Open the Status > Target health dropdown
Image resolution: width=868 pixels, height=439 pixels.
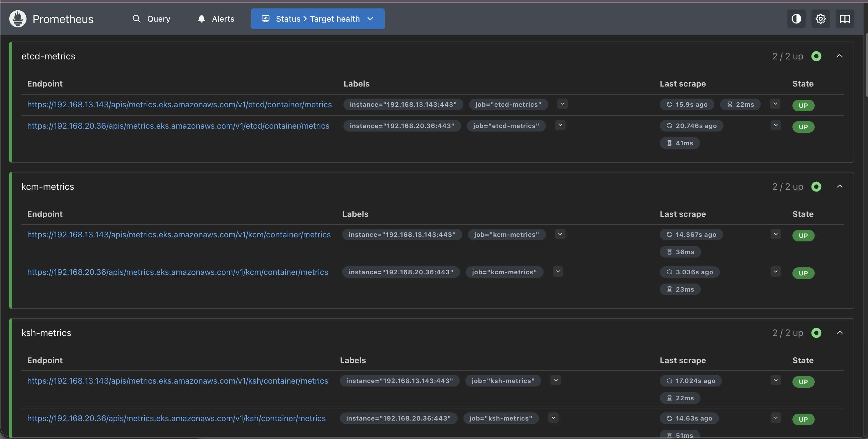[317, 19]
